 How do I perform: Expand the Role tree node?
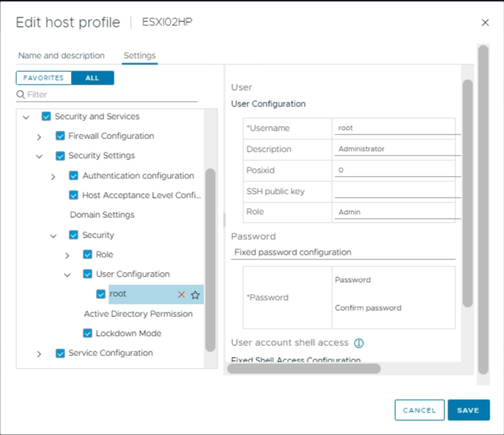tap(68, 255)
